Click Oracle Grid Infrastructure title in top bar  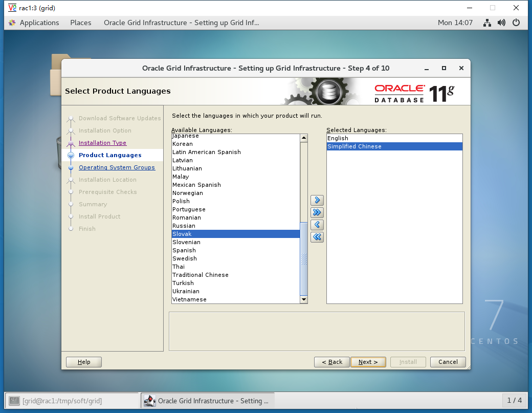coord(181,23)
